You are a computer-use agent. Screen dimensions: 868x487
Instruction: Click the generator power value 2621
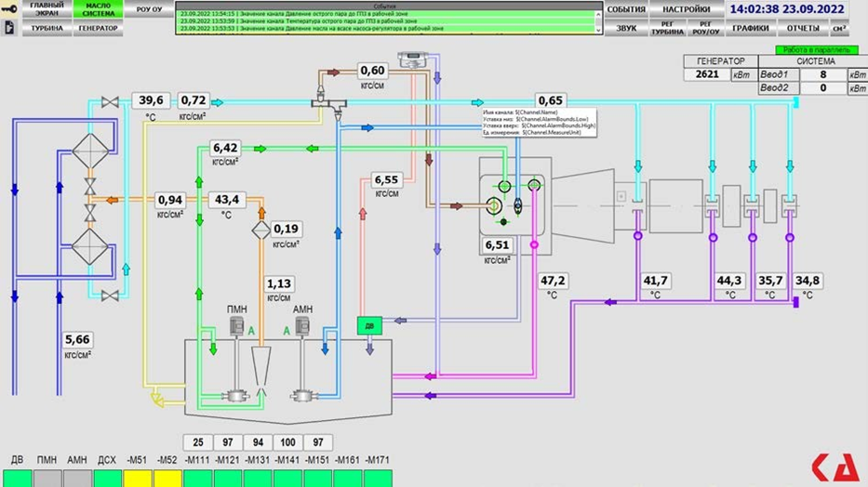point(707,74)
